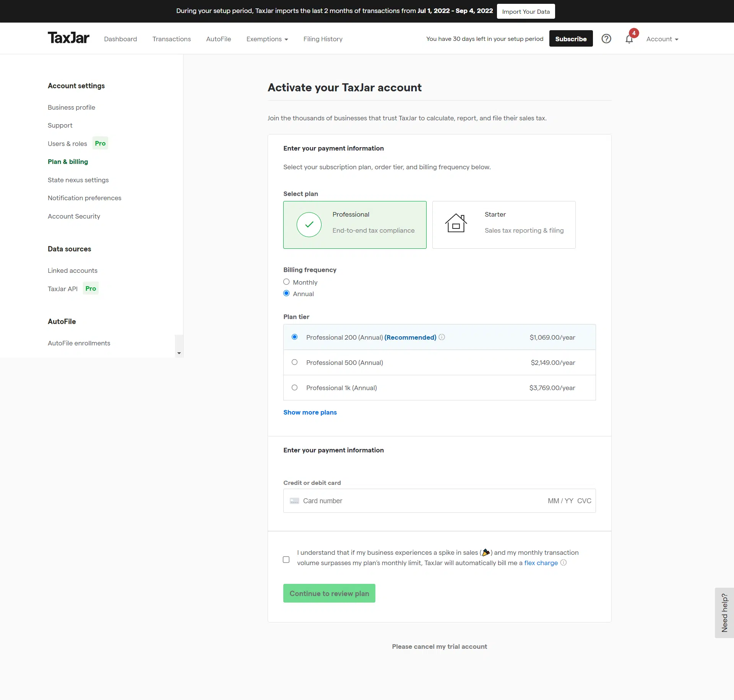Open Support settings
The image size is (734, 700).
coord(60,125)
